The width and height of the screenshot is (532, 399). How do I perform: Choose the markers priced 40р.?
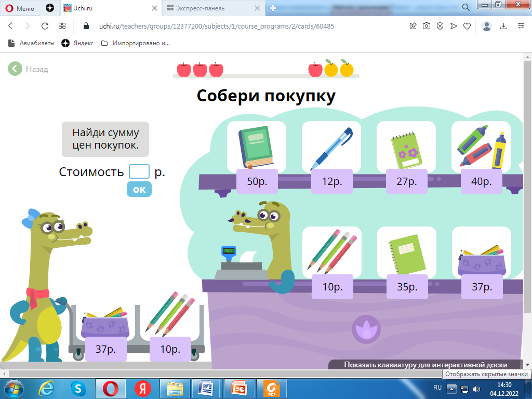coord(481,148)
